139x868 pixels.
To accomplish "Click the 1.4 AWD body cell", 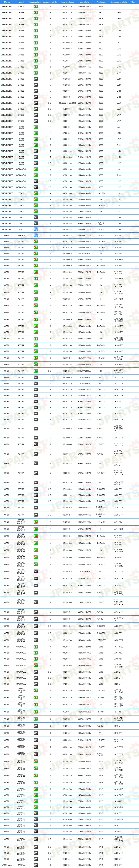I will point(101,205).
